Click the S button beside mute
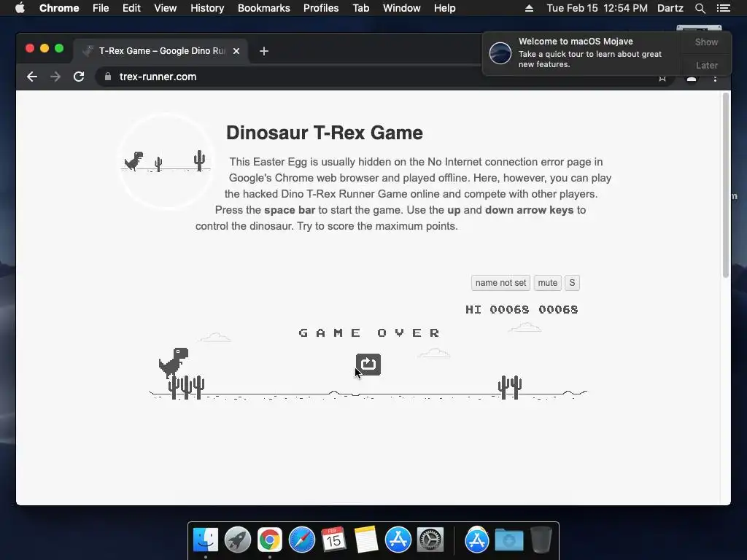The width and height of the screenshot is (747, 560). [572, 283]
